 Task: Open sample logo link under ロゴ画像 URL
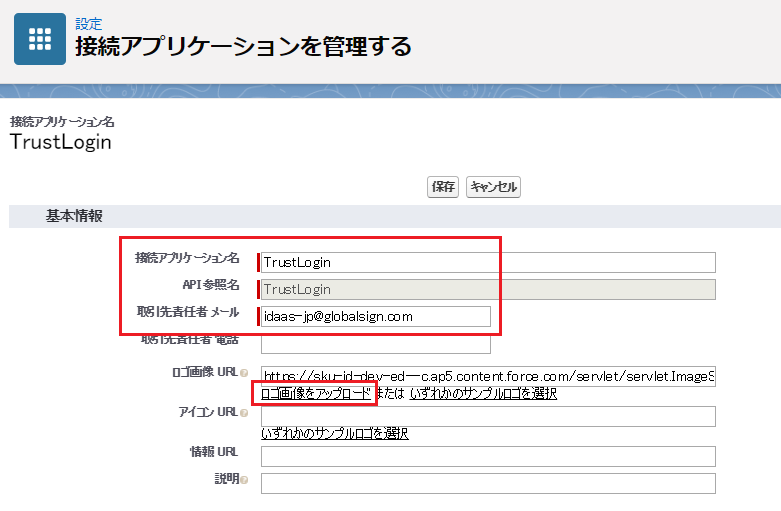(x=483, y=393)
